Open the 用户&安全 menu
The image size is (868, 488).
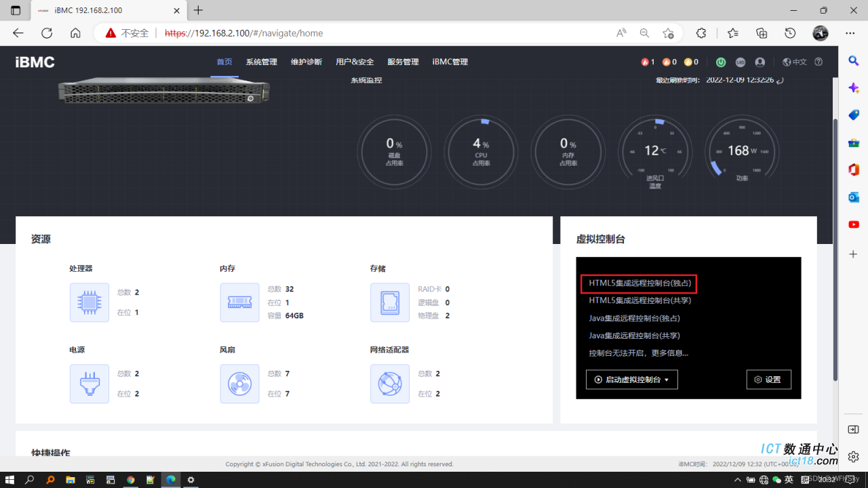[x=355, y=62]
